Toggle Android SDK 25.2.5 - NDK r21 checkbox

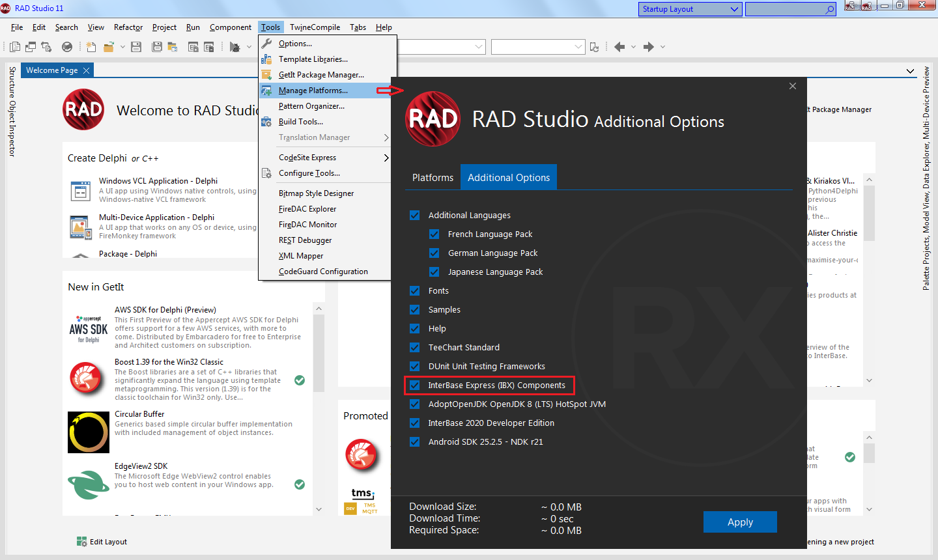tap(414, 441)
